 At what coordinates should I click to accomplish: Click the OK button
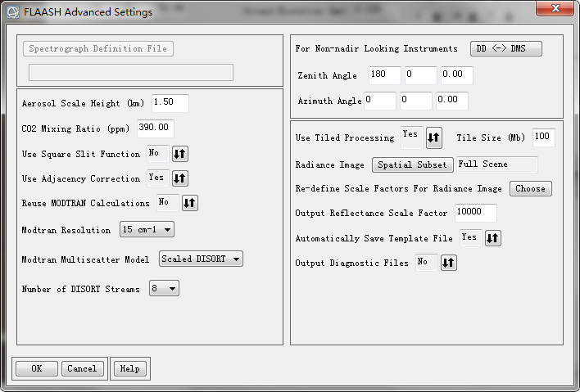point(37,368)
